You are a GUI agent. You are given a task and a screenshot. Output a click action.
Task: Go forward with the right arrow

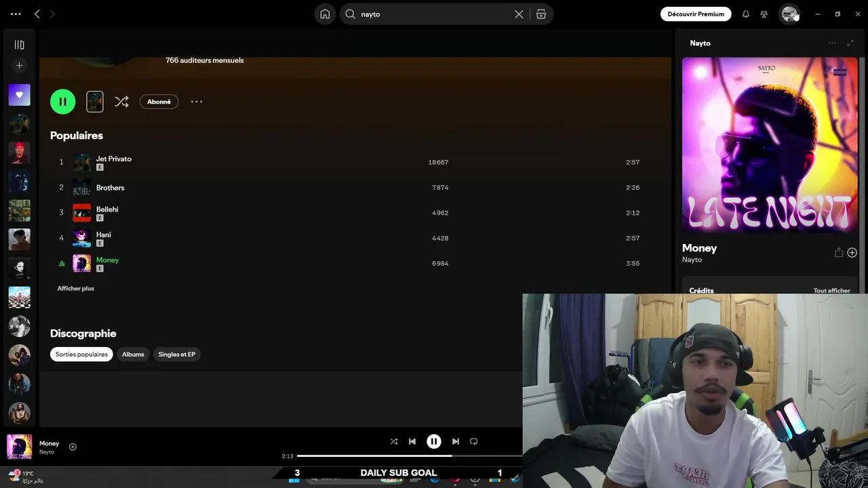52,14
